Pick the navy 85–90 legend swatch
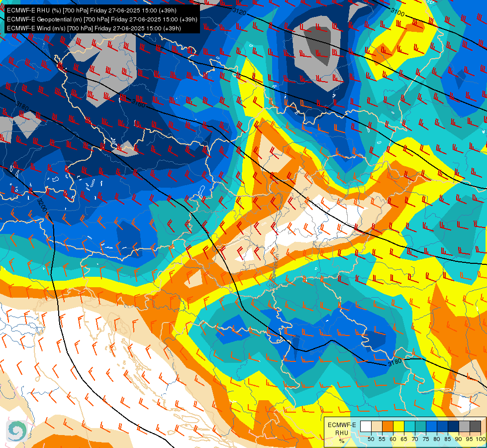Viewport: 487px width, 448px height. click(454, 426)
